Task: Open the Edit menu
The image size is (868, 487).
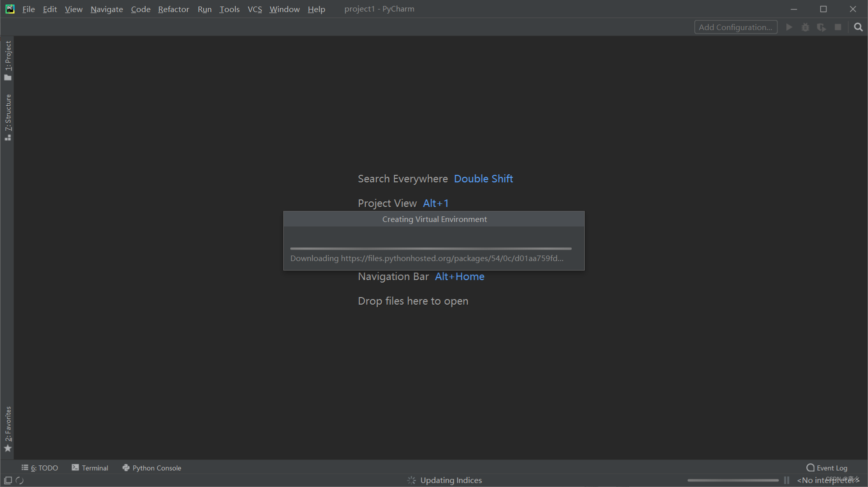Action: (x=50, y=9)
